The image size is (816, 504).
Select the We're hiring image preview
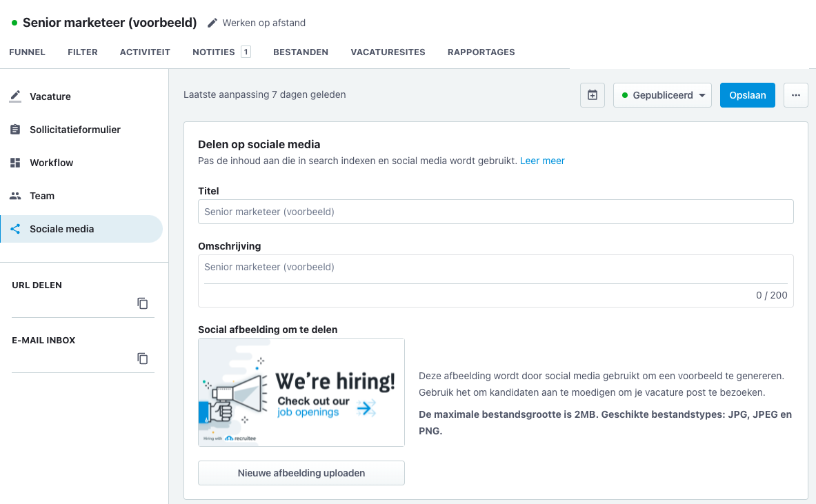301,392
